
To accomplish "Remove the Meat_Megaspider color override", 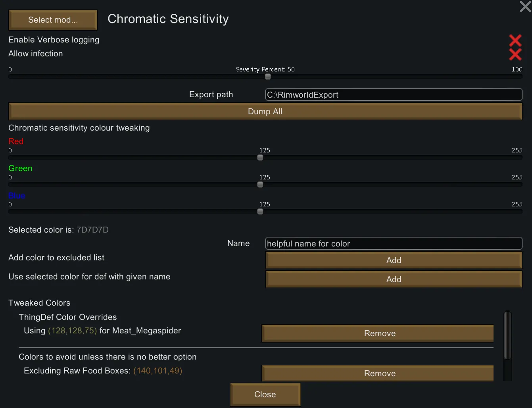I will tap(378, 333).
